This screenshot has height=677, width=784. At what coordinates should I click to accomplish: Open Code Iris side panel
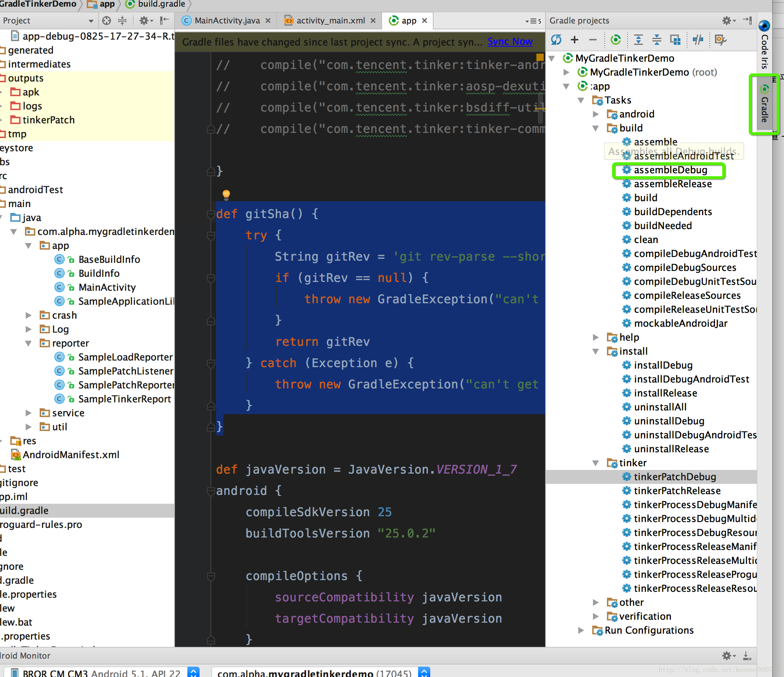tap(764, 45)
